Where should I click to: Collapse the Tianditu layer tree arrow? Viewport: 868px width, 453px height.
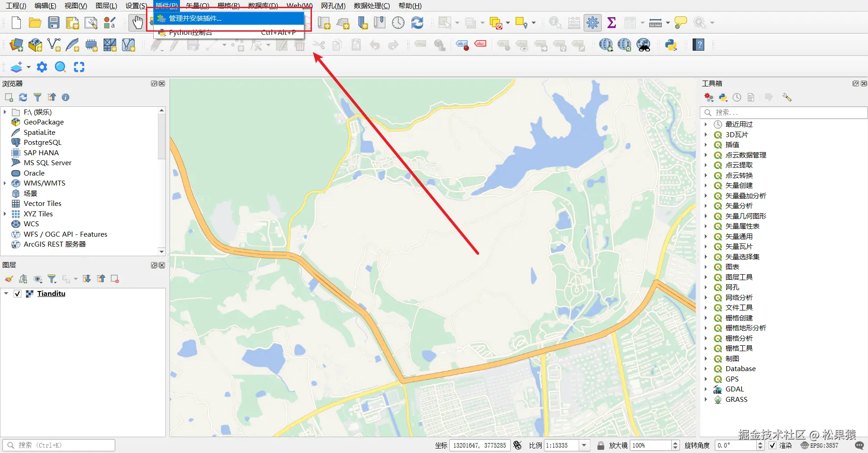click(6, 294)
